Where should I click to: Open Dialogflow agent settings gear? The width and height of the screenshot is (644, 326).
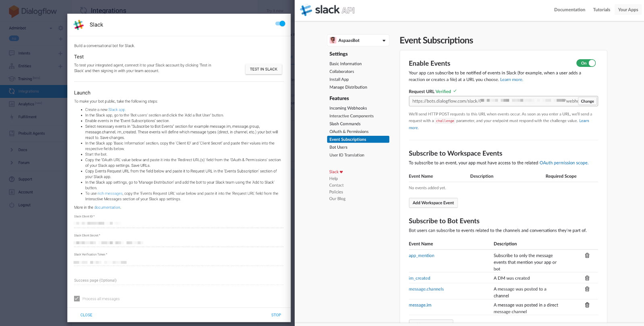(x=61, y=28)
